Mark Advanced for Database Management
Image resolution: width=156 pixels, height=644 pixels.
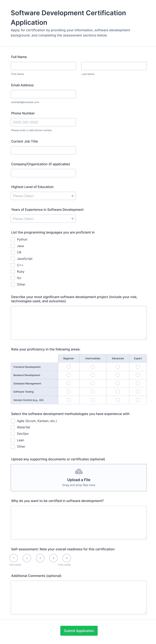(118, 383)
